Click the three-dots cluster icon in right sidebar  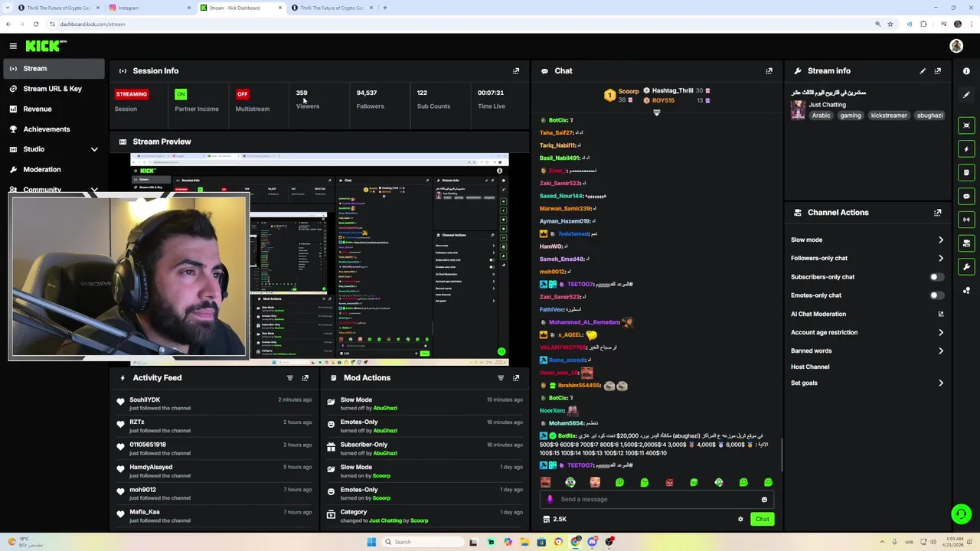click(966, 290)
